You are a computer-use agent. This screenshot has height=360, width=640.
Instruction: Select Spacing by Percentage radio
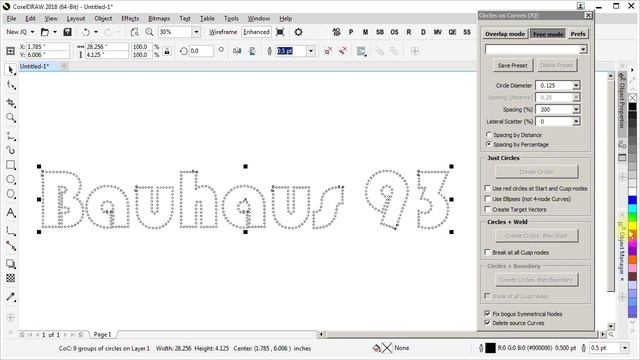(489, 144)
